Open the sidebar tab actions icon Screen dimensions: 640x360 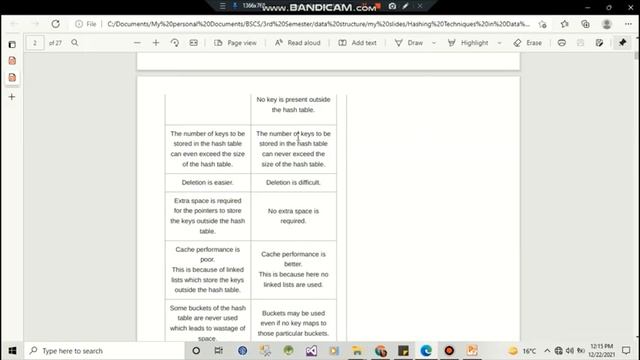coord(12,44)
